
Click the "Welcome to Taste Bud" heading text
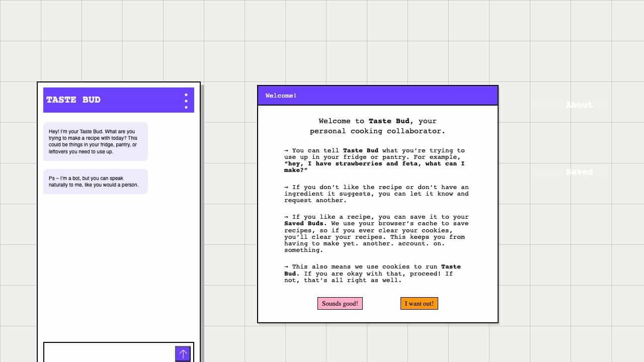point(377,121)
